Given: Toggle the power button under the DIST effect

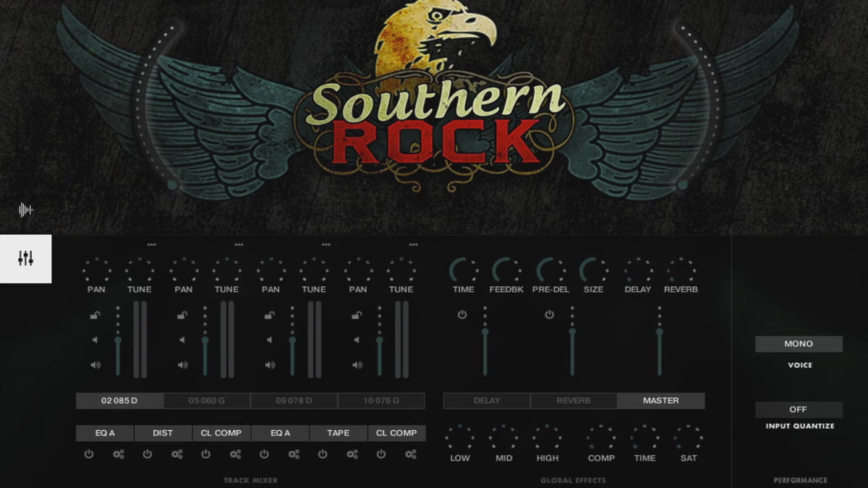Looking at the screenshot, I should pyautogui.click(x=148, y=454).
